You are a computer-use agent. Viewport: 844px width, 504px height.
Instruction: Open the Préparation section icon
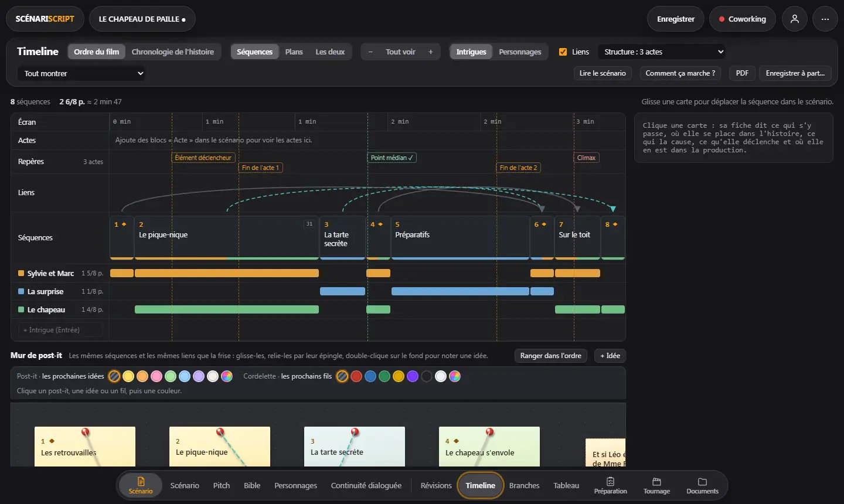click(610, 485)
